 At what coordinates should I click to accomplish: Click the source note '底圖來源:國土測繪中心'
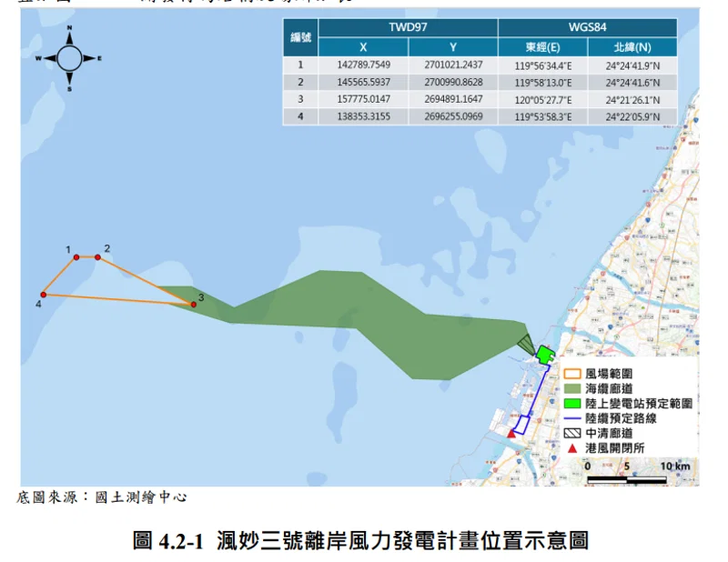point(102,497)
